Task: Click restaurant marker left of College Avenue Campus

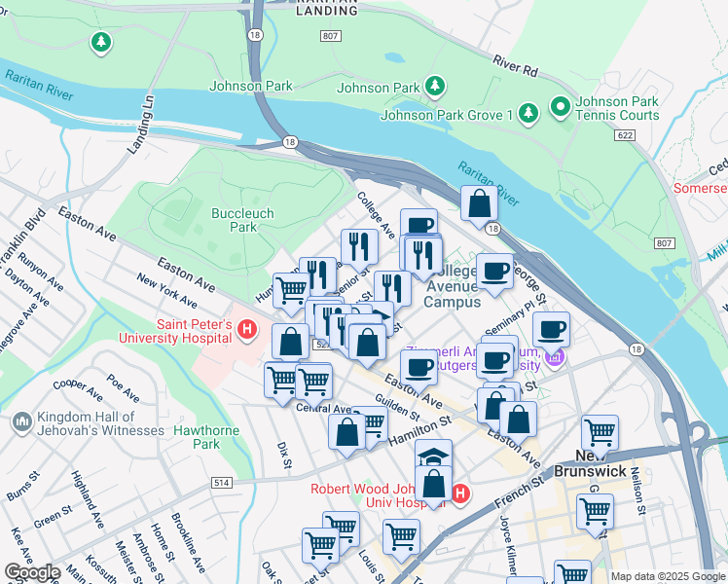Action: [392, 291]
